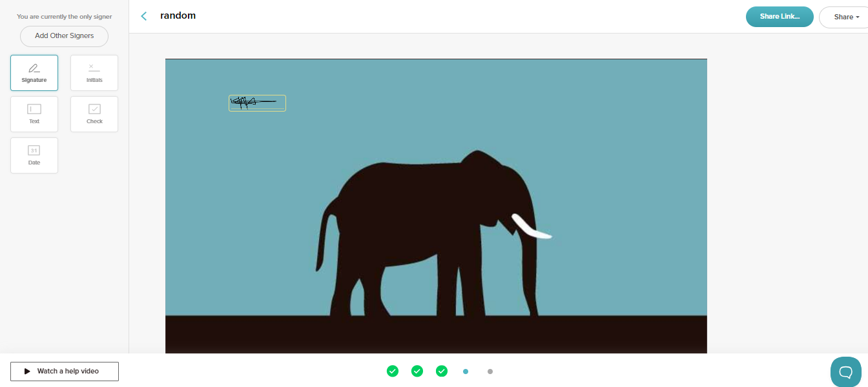Click the document title "random"
Image resolution: width=868 pixels, height=387 pixels.
click(178, 15)
